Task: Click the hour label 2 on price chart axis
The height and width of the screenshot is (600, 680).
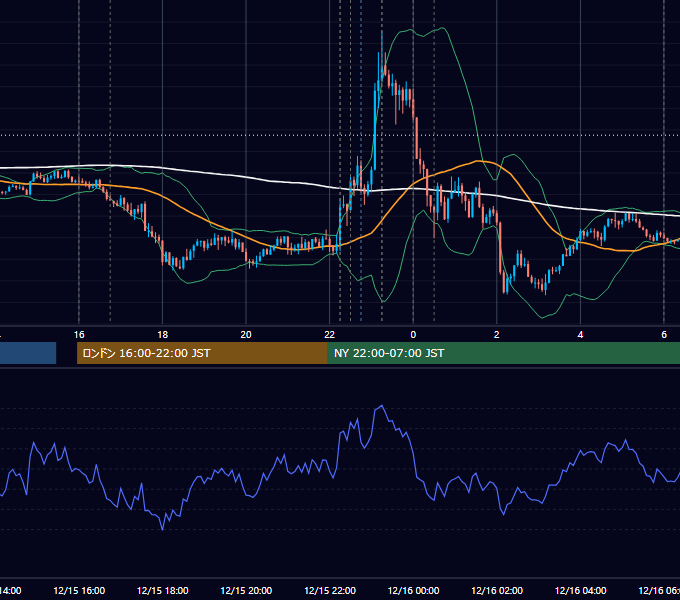Action: click(497, 335)
